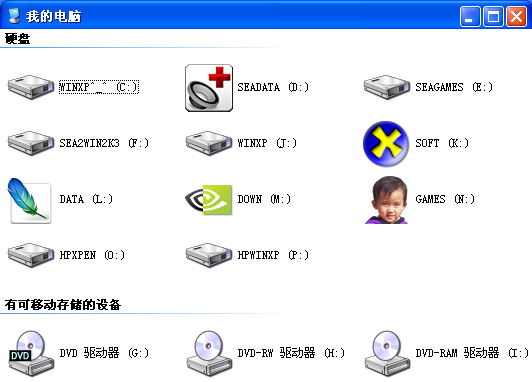The width and height of the screenshot is (532, 382).
Task: Click the SEAGAMES (E:) hard drive icon
Action: pyautogui.click(x=387, y=87)
